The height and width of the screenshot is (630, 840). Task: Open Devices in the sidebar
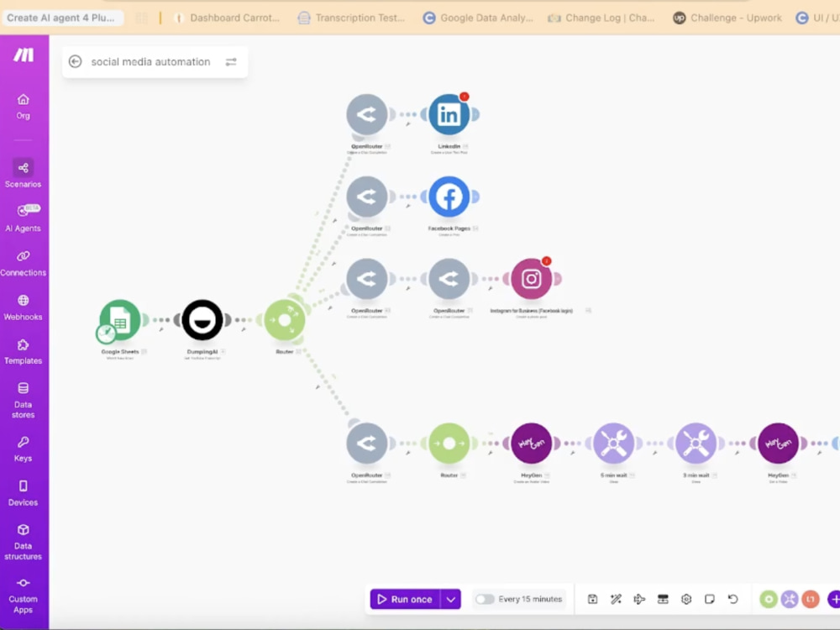click(23, 493)
